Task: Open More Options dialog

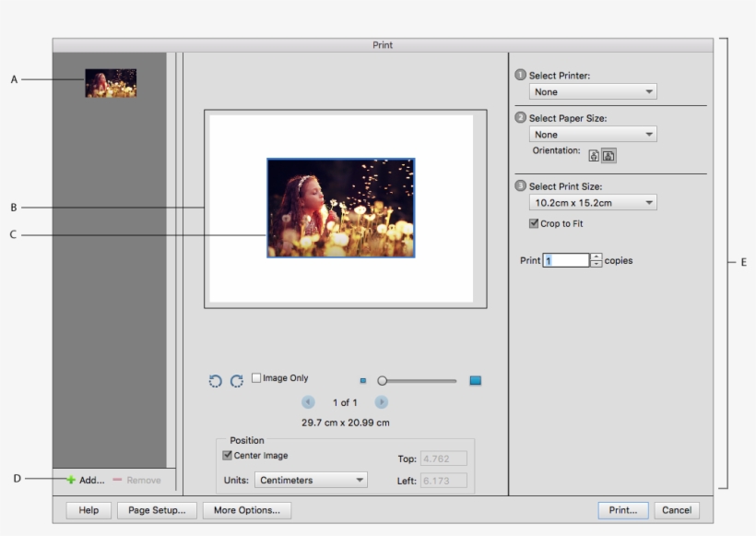Action: point(247,509)
